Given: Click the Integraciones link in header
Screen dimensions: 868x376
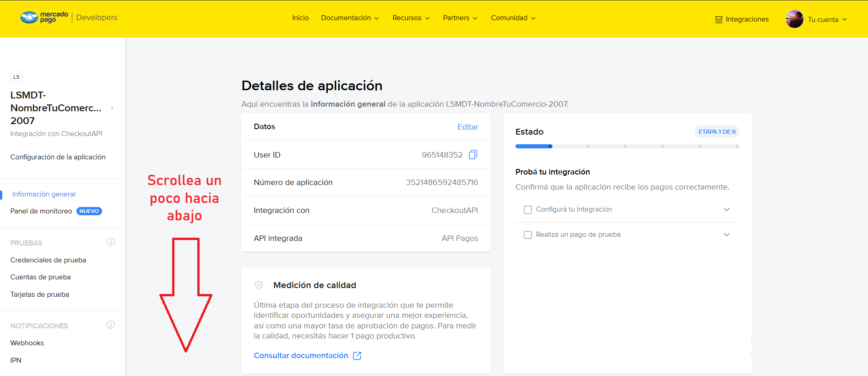Looking at the screenshot, I should (747, 19).
